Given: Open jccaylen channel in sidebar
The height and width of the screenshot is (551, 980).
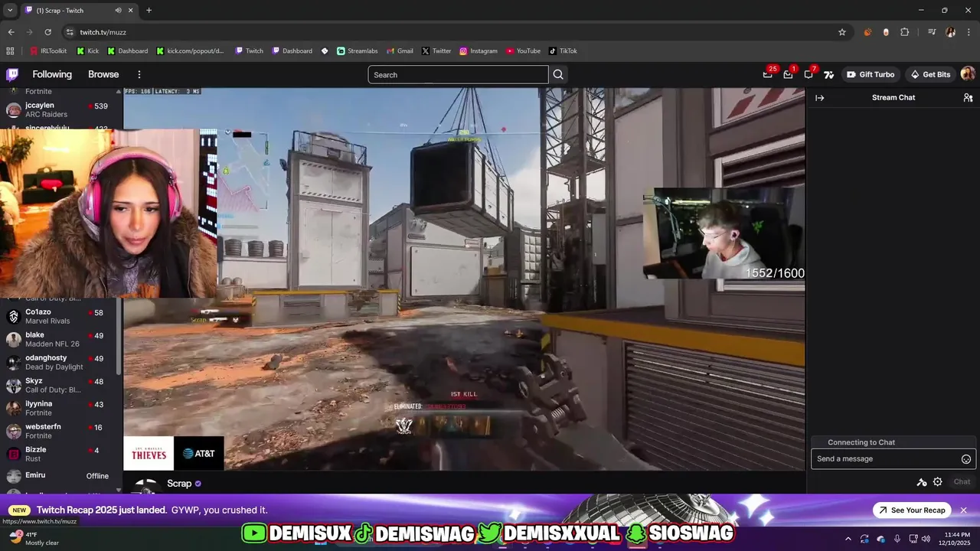Looking at the screenshot, I should pyautogui.click(x=60, y=109).
